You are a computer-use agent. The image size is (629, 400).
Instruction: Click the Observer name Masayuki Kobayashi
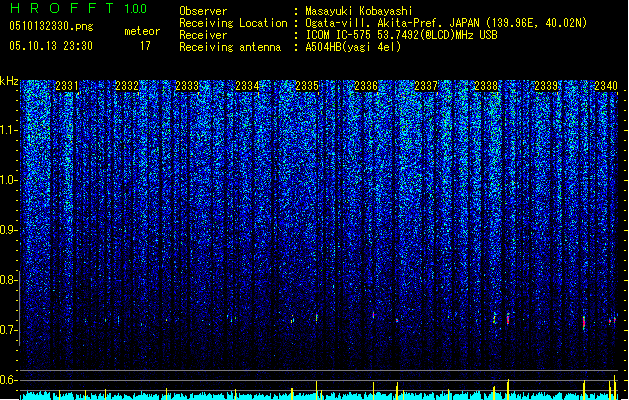coord(359,11)
